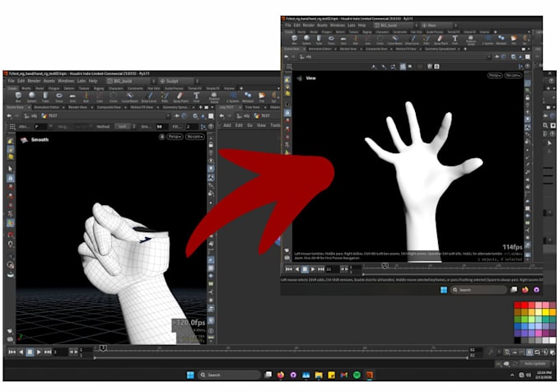Select the Platonic Solids tool in right window
This screenshot has height=392, width=560.
point(471,40)
